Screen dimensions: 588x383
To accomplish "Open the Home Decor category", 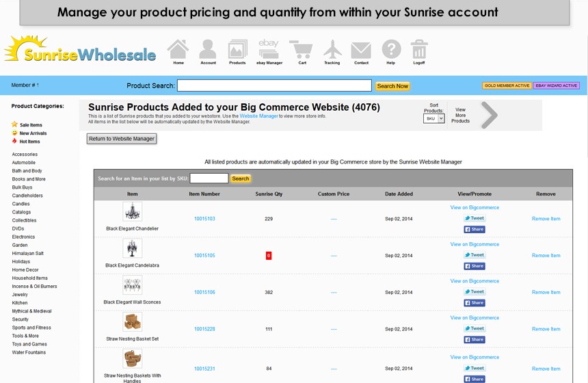I will click(x=25, y=269).
